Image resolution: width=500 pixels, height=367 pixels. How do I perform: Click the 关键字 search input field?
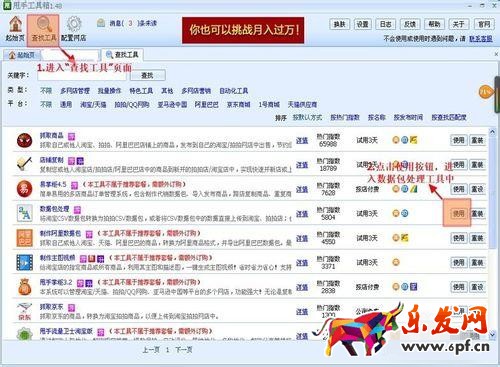click(x=82, y=75)
